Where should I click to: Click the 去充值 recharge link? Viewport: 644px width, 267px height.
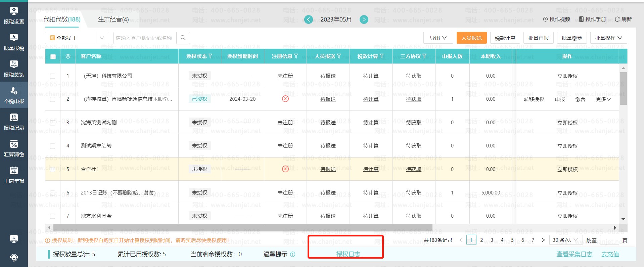tap(610, 254)
